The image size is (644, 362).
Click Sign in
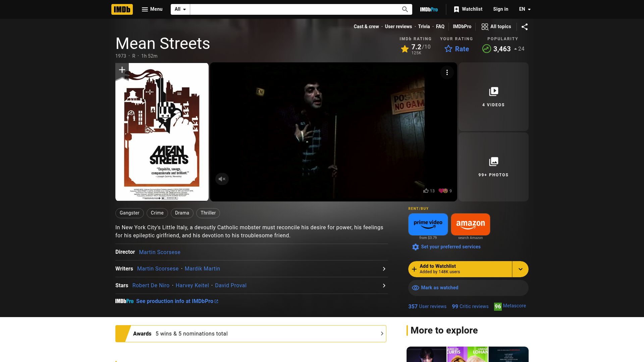pyautogui.click(x=500, y=9)
